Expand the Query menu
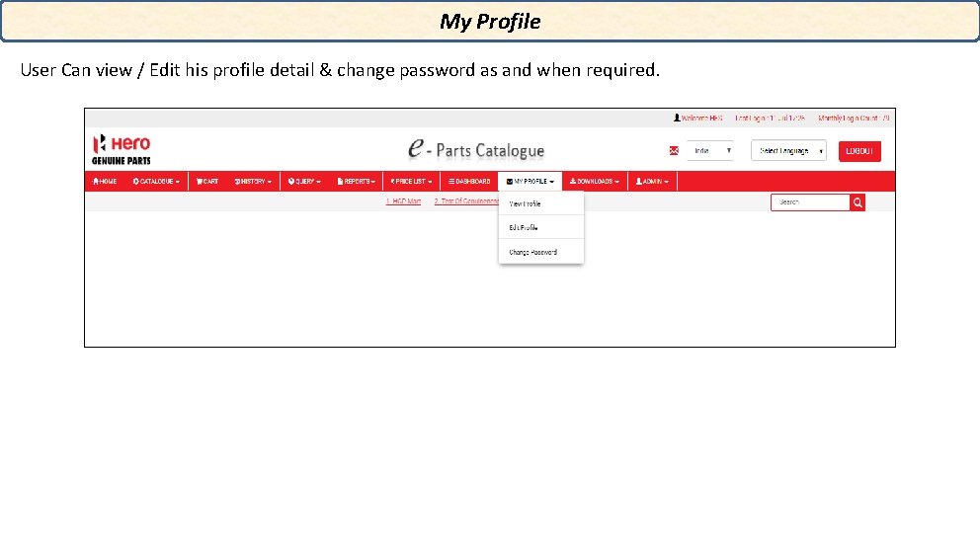The image size is (980, 560). coord(304,182)
